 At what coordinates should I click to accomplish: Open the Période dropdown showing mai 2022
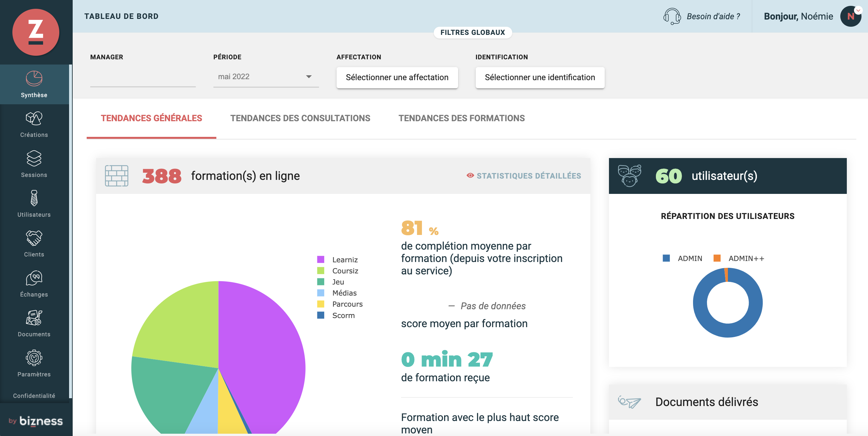tap(266, 77)
